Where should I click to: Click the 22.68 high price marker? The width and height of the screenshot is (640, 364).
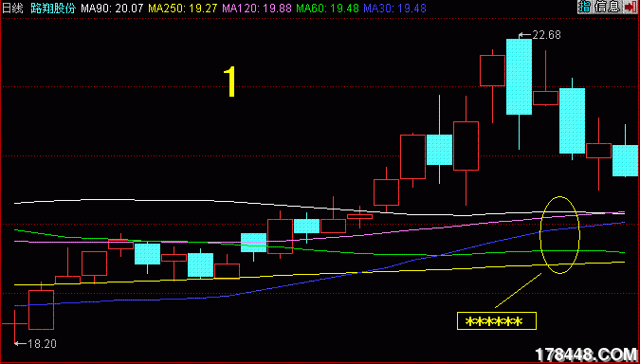coord(546,35)
